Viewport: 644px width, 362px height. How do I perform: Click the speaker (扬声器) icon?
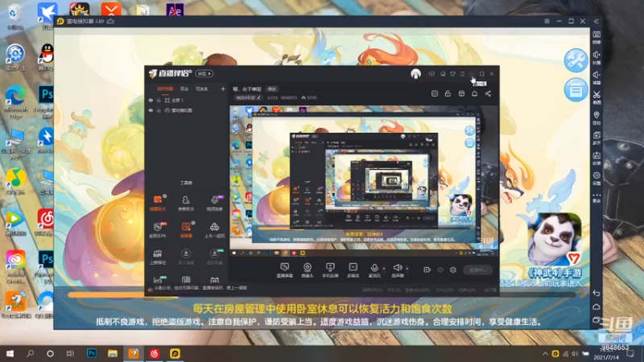click(x=397, y=269)
